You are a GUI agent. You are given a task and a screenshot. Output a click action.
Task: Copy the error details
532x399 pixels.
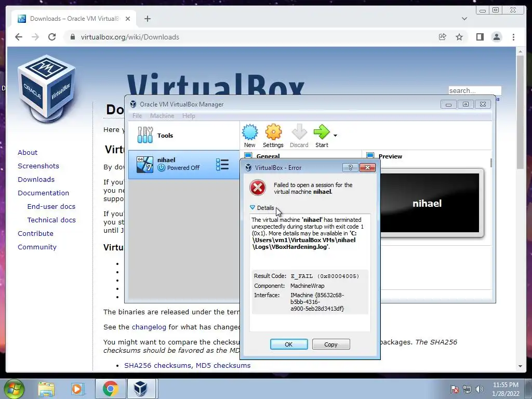click(331, 344)
